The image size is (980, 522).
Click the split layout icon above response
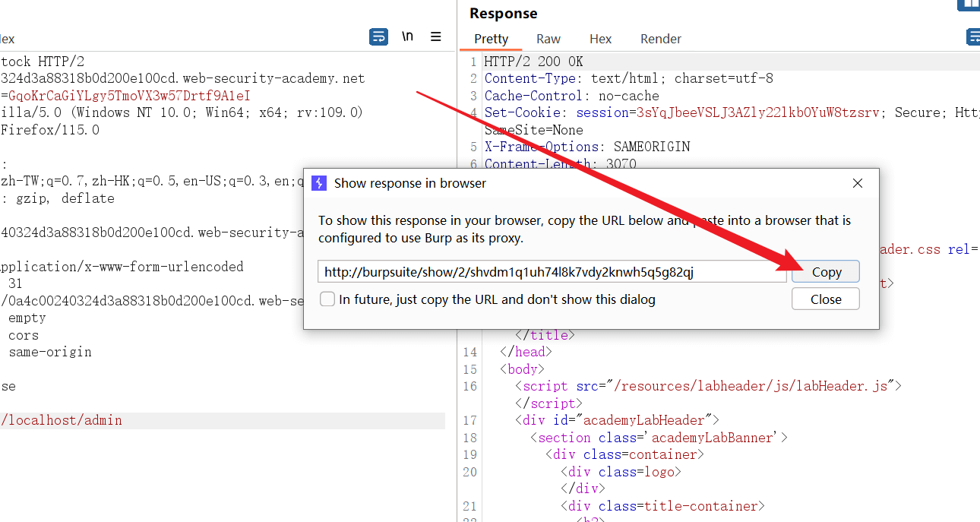tap(969, 5)
